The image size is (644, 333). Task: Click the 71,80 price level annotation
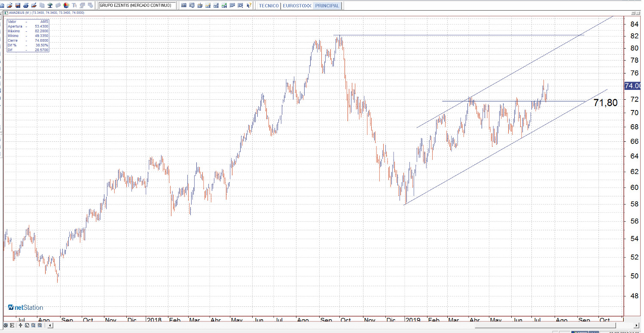pyautogui.click(x=605, y=103)
